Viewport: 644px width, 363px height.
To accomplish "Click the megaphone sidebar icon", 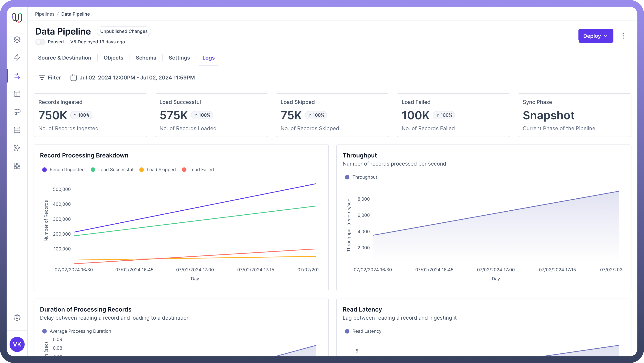I will pyautogui.click(x=17, y=112).
